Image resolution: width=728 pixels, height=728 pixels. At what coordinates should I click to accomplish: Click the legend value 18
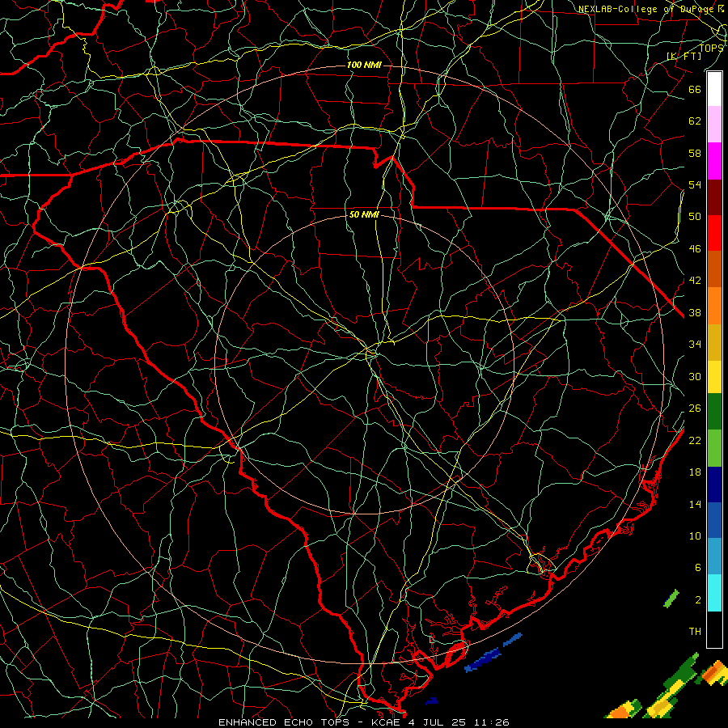(x=695, y=472)
